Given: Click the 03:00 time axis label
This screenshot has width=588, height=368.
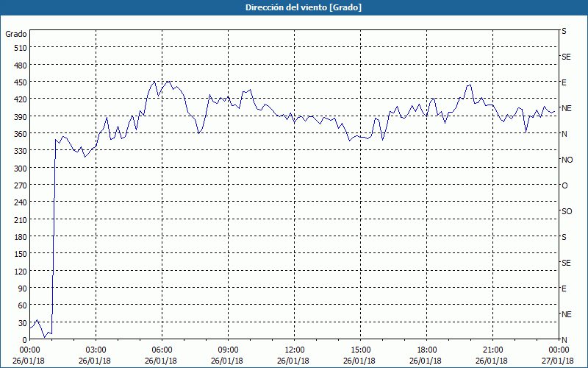Looking at the screenshot, I should coord(96,350).
